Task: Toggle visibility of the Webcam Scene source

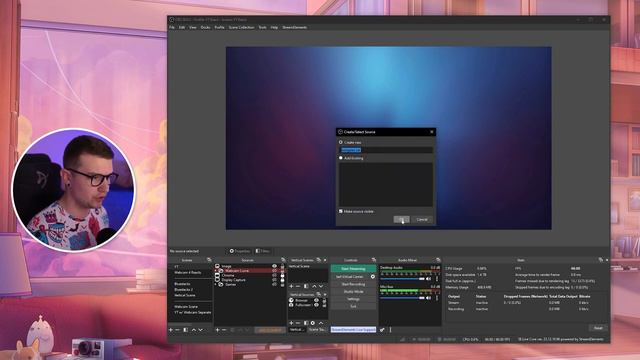Action: (x=274, y=271)
